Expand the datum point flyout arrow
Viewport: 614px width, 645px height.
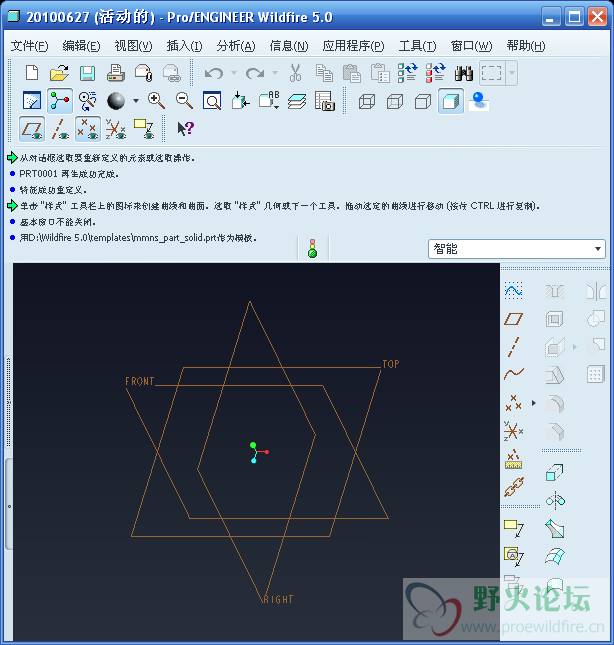click(534, 403)
